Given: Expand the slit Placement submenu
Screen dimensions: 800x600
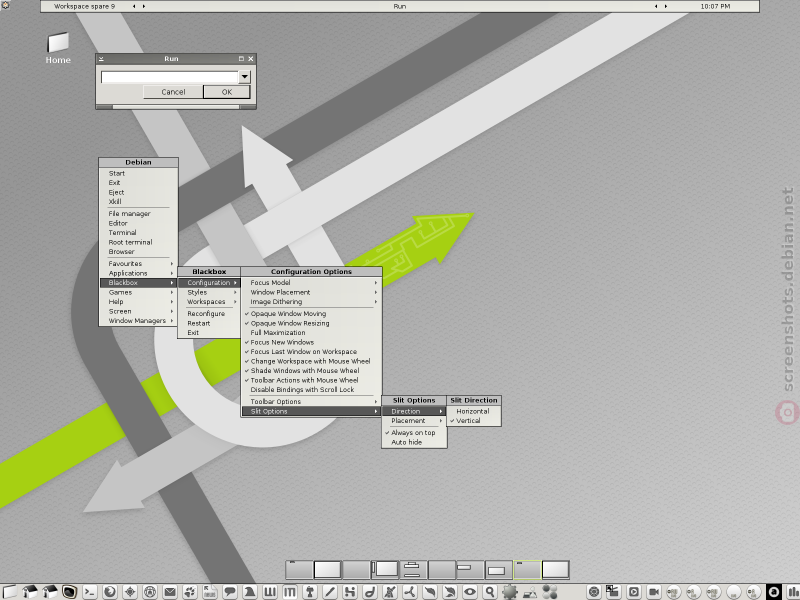Looking at the screenshot, I should 414,421.
